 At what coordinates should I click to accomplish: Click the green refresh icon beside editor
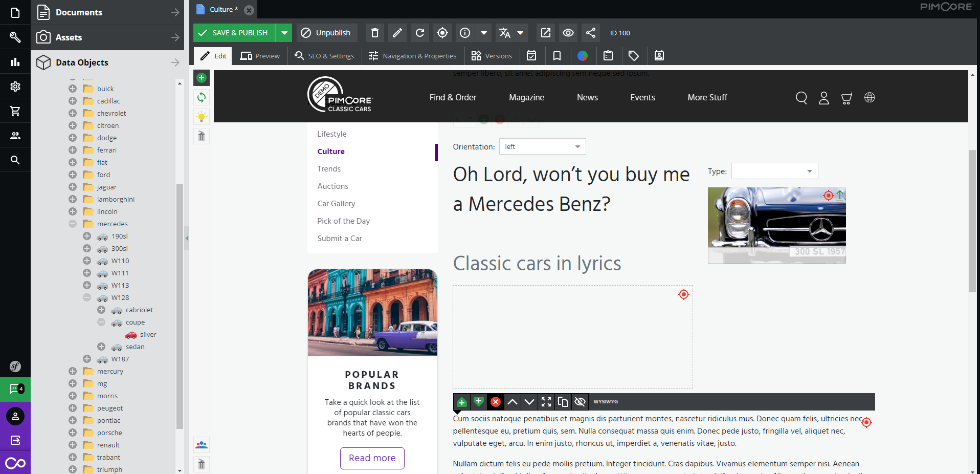click(x=202, y=97)
